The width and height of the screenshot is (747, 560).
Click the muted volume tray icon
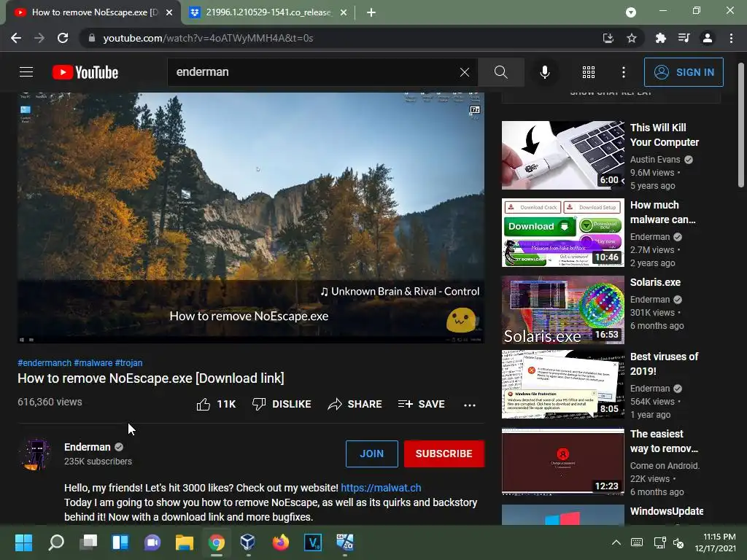(678, 542)
